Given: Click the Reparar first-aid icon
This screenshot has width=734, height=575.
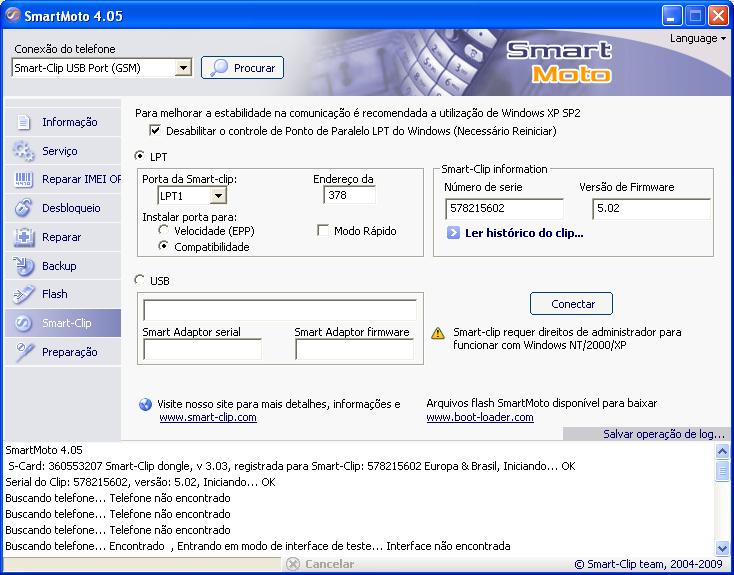Looking at the screenshot, I should pyautogui.click(x=23, y=237).
